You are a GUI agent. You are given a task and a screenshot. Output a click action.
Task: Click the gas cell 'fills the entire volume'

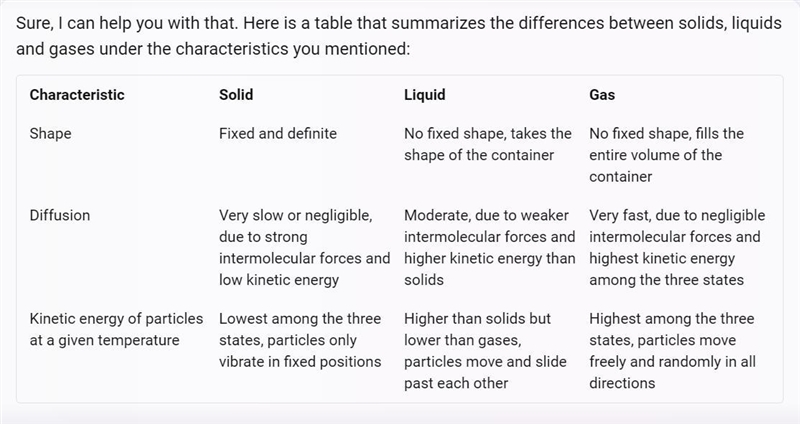point(666,155)
